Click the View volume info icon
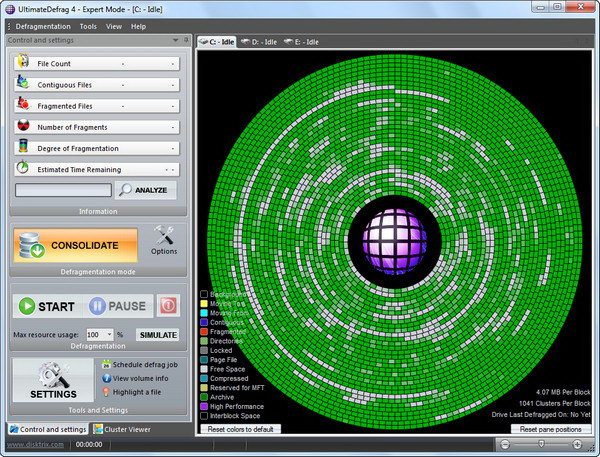The height and width of the screenshot is (457, 600). 105,378
